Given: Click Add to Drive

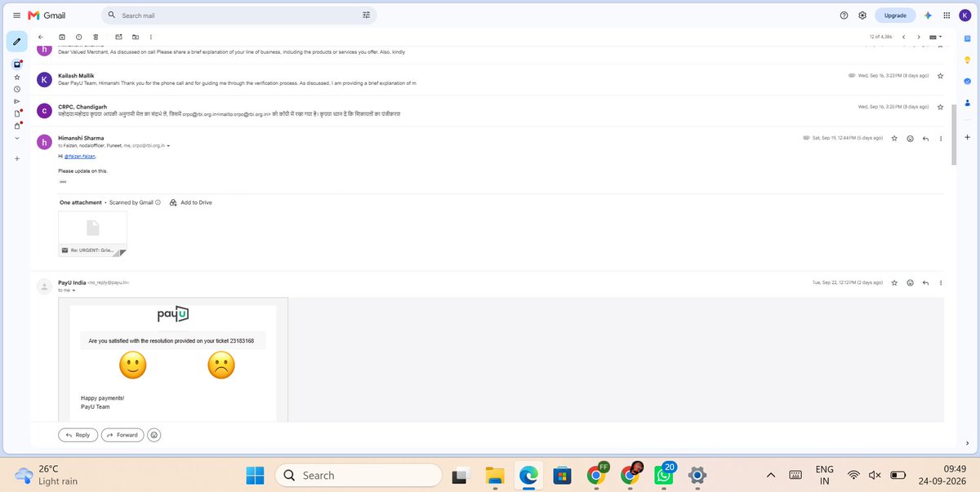Looking at the screenshot, I should pyautogui.click(x=190, y=202).
